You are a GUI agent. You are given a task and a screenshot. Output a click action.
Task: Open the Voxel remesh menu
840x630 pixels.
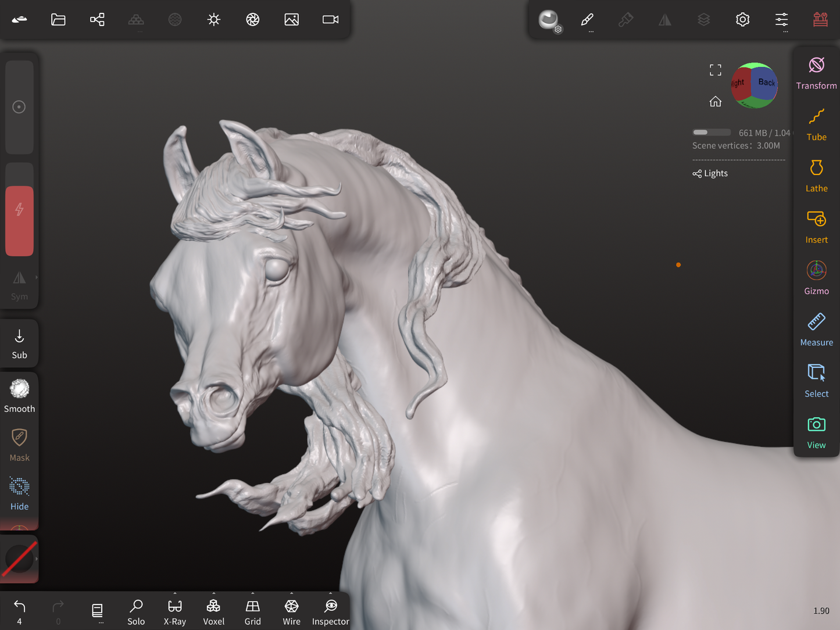(213, 613)
